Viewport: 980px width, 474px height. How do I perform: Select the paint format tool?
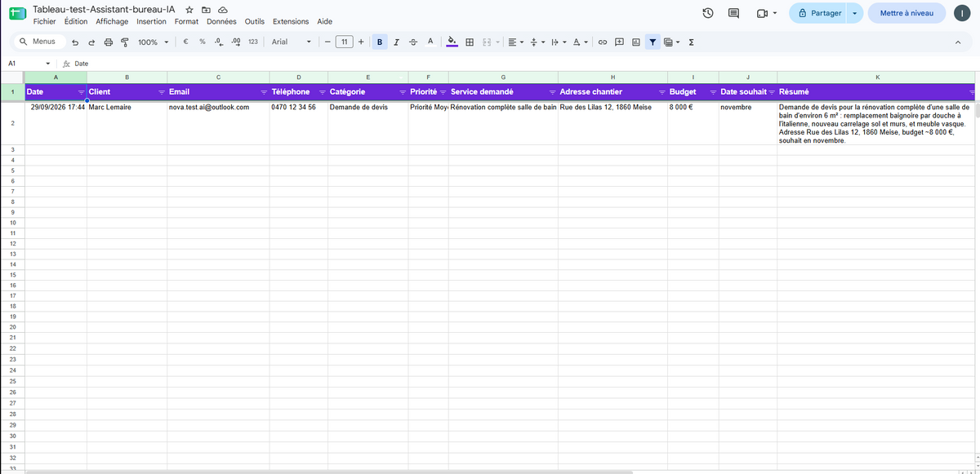tap(124, 42)
